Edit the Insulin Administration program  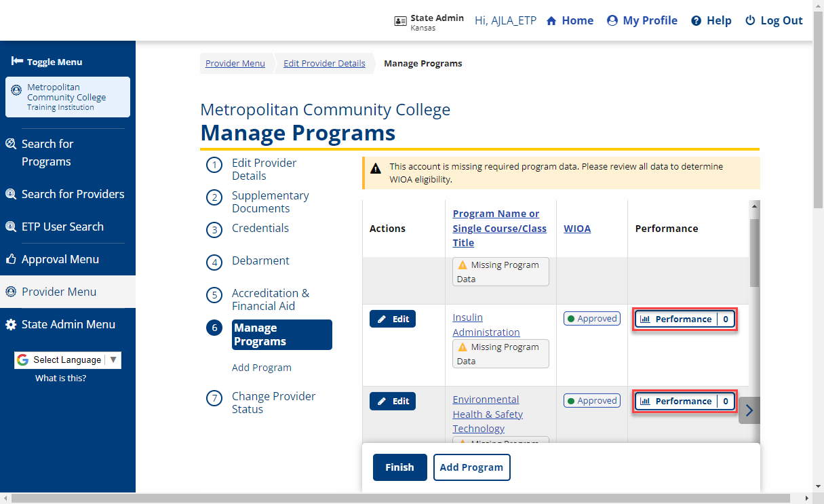point(393,319)
